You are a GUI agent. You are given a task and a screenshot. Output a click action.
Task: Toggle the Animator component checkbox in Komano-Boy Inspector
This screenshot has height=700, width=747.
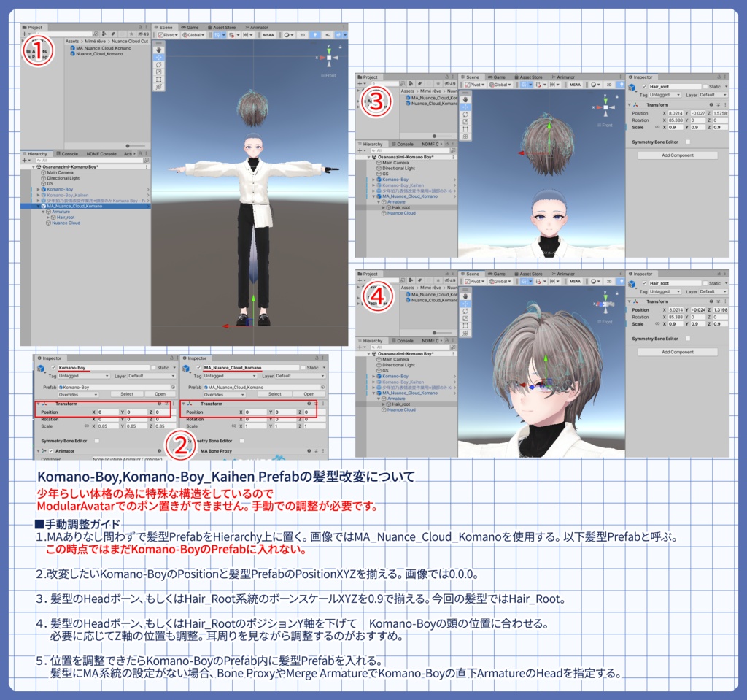point(51,451)
